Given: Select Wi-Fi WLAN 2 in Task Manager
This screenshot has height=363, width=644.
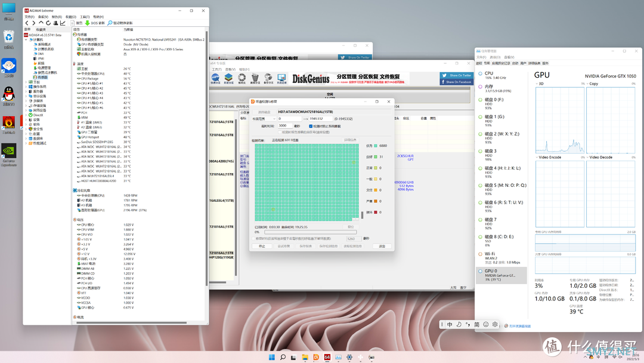Looking at the screenshot, I should tap(501, 258).
